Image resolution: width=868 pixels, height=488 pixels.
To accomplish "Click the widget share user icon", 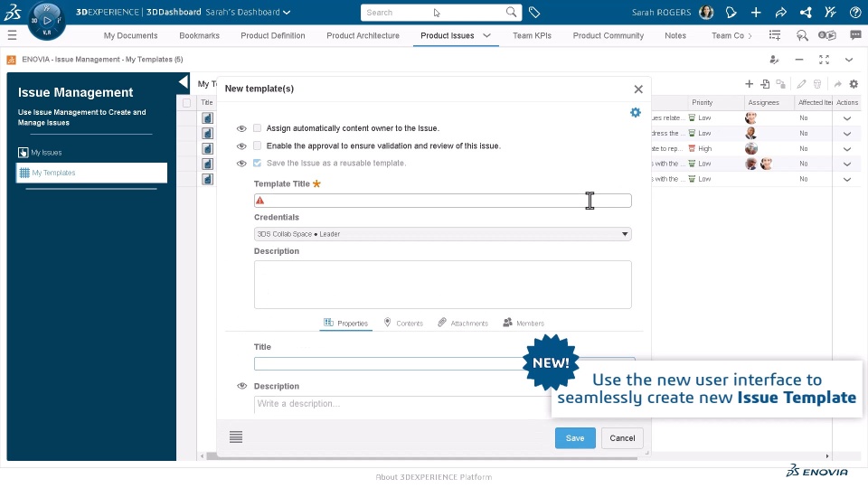I will [775, 60].
